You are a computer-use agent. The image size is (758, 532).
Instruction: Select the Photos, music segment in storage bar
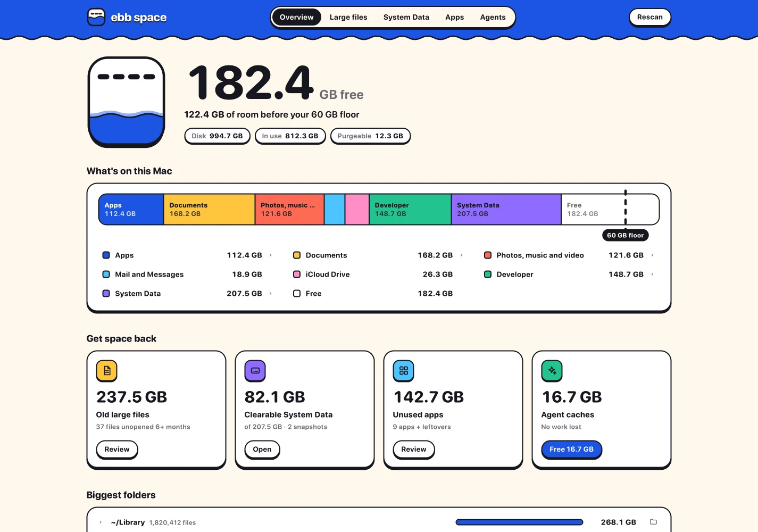[290, 210]
